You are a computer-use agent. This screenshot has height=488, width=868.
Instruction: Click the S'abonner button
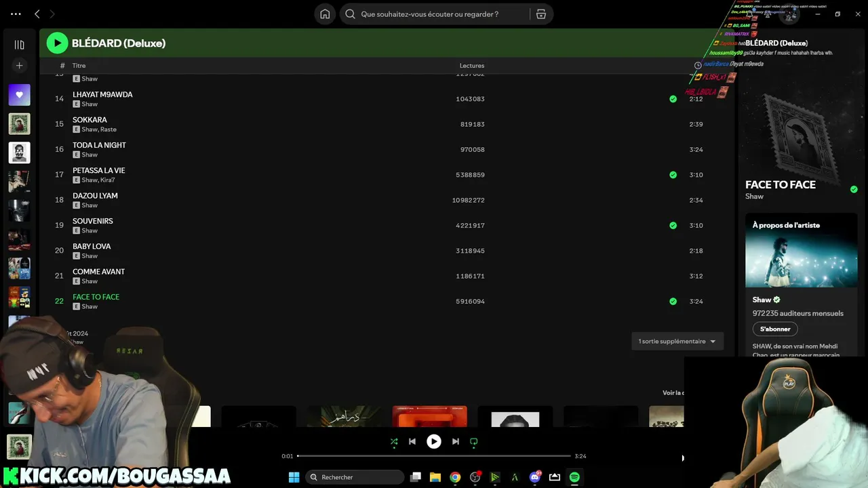pos(775,329)
